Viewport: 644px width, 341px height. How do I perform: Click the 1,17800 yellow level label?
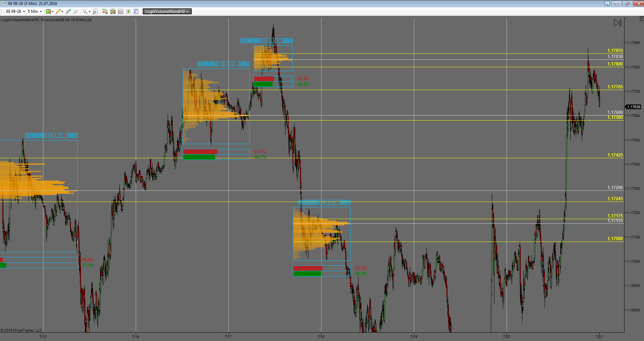(x=615, y=64)
